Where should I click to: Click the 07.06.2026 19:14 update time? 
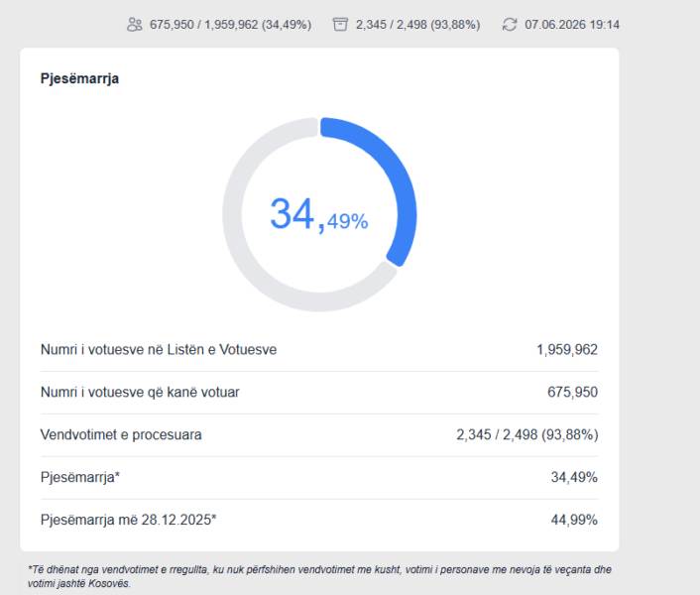[x=572, y=25]
